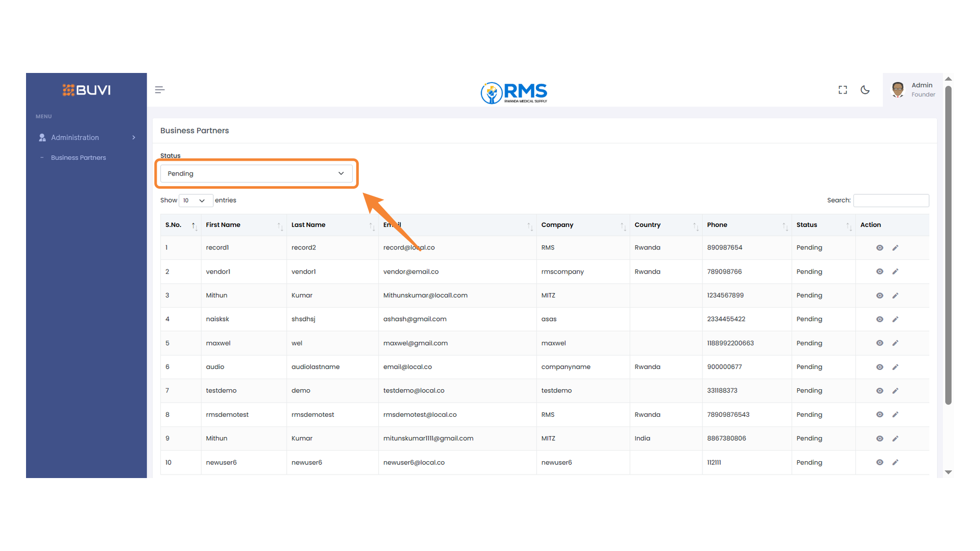Click the RMS Rwanda Medical Supply logo
The width and height of the screenshot is (980, 551).
[513, 93]
